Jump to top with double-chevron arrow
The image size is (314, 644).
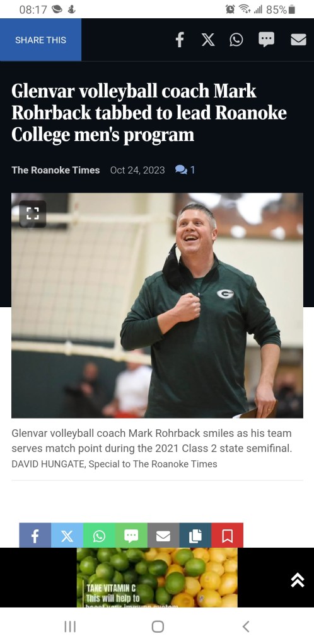[x=298, y=580]
